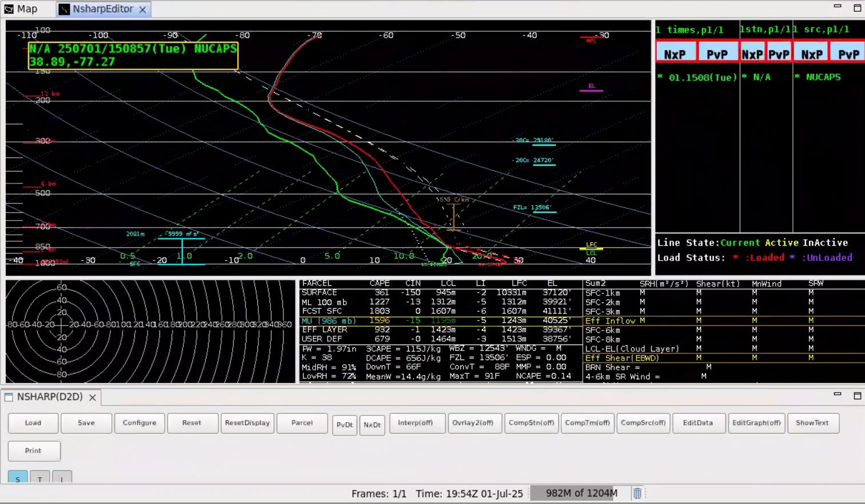Select the SURFACE parcel row

point(440,293)
